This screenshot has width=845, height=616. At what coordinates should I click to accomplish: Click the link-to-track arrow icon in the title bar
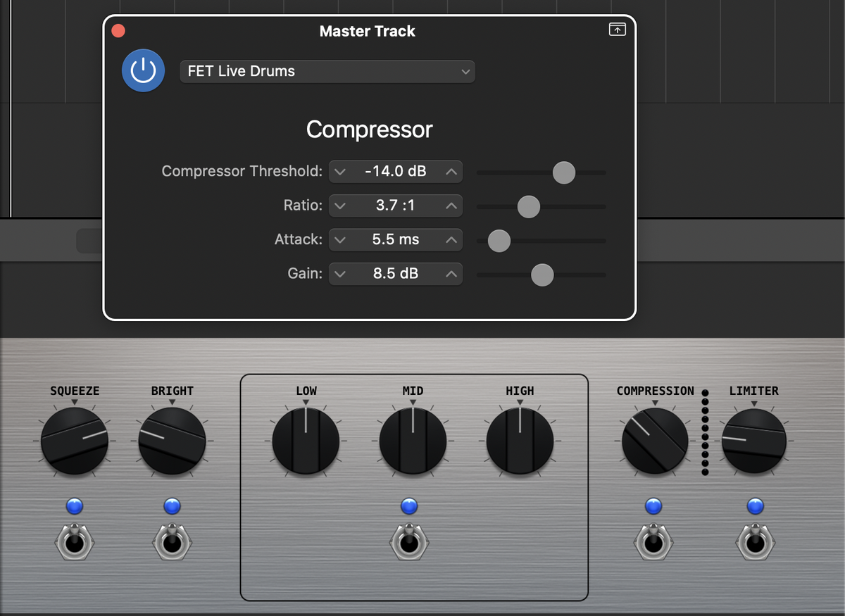coord(617,30)
